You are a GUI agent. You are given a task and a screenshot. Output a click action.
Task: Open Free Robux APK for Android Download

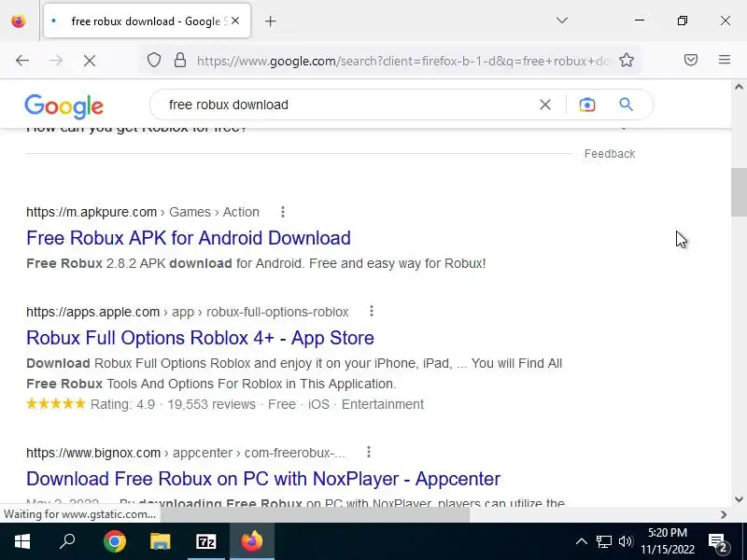[x=189, y=238]
